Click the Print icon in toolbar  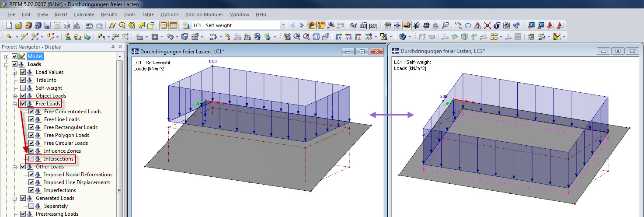point(66,25)
